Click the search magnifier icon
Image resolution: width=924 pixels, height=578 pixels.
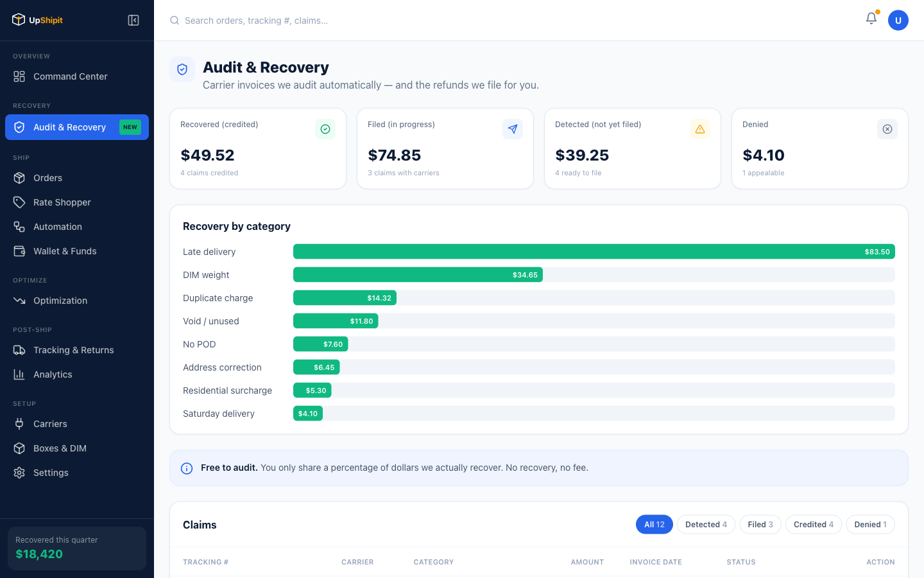click(175, 21)
